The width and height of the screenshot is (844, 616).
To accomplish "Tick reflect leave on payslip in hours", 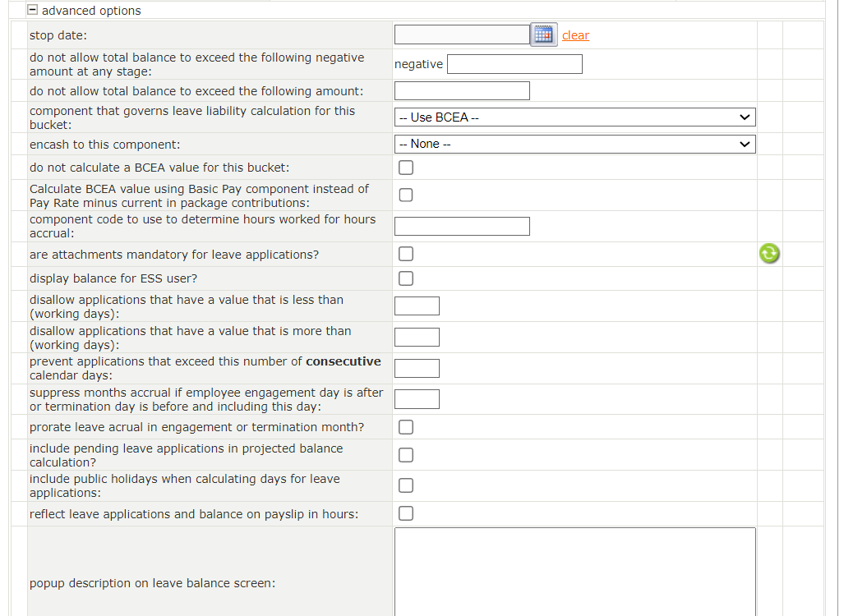I will 406,514.
